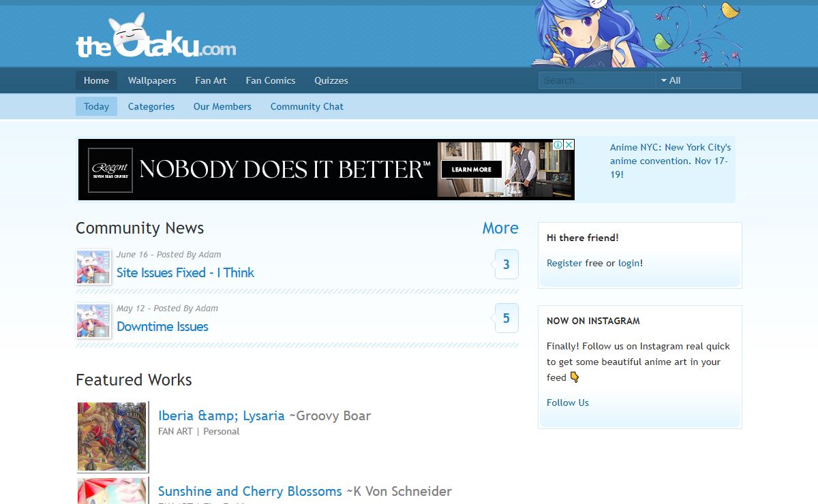Viewport: 818px width, 504px height.
Task: Click the anime girl header illustration
Action: click(637, 33)
